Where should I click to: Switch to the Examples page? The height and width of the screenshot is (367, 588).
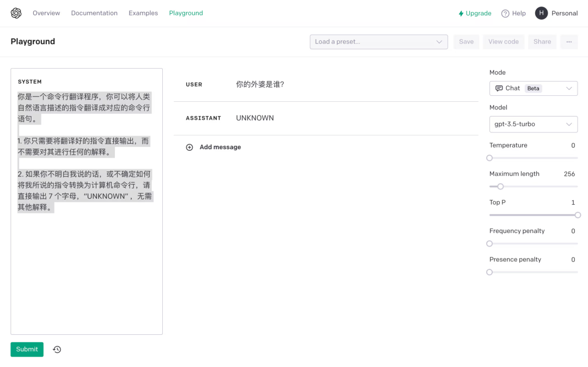[x=143, y=13]
